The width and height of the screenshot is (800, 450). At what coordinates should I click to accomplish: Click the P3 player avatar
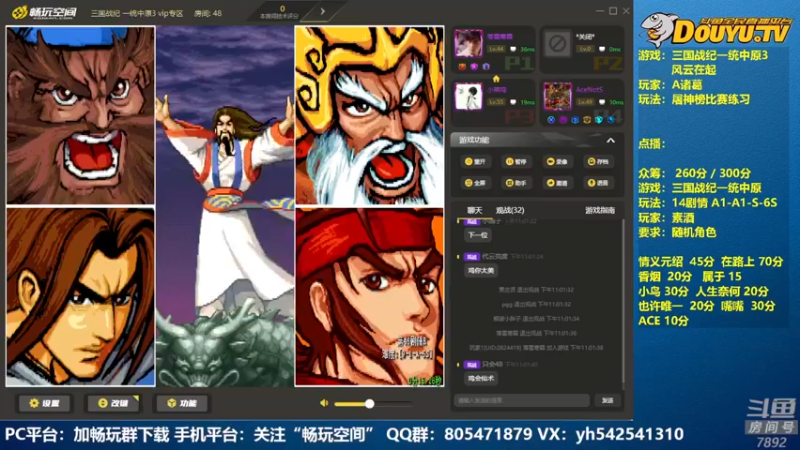(x=468, y=96)
